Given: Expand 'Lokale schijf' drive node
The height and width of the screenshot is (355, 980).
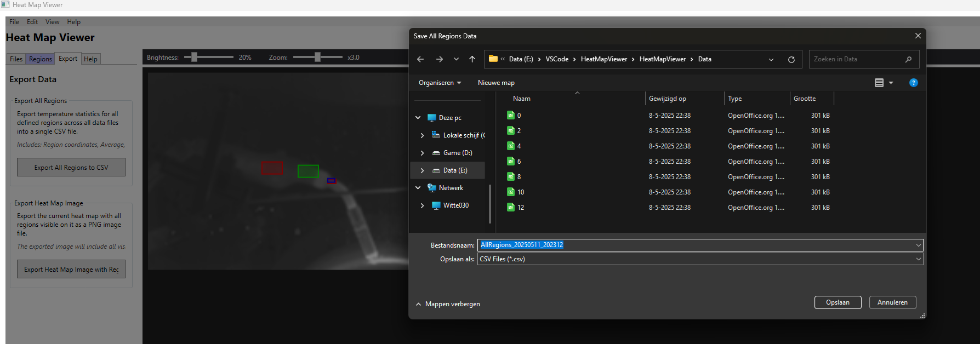Looking at the screenshot, I should (422, 135).
